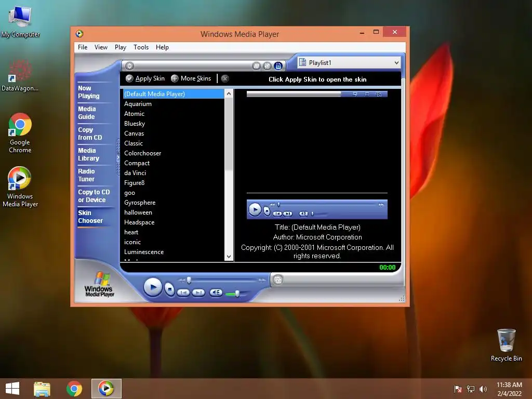Image resolution: width=532 pixels, height=399 pixels.
Task: Toggle the menu bar show/hide round button
Action: click(x=129, y=66)
